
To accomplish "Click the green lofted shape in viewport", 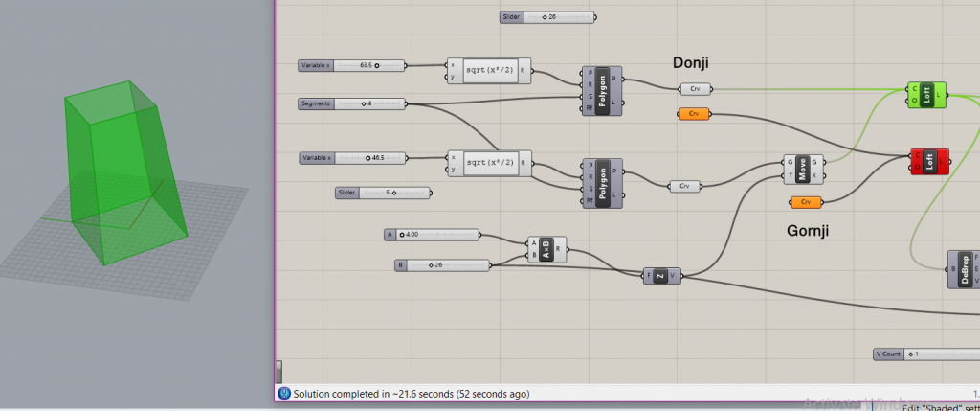I will point(124,163).
